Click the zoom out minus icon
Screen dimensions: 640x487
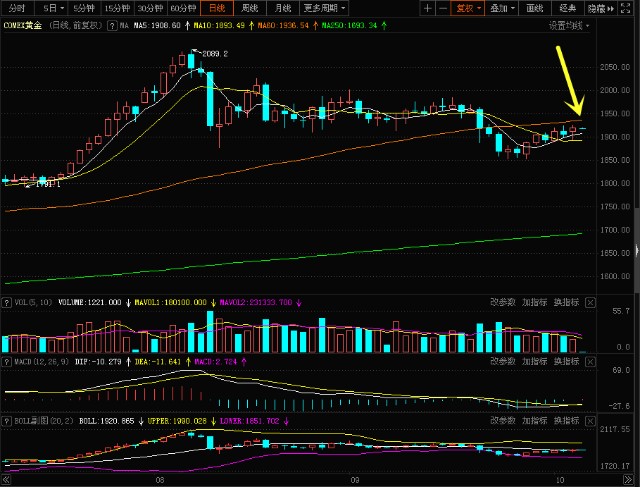(x=443, y=8)
